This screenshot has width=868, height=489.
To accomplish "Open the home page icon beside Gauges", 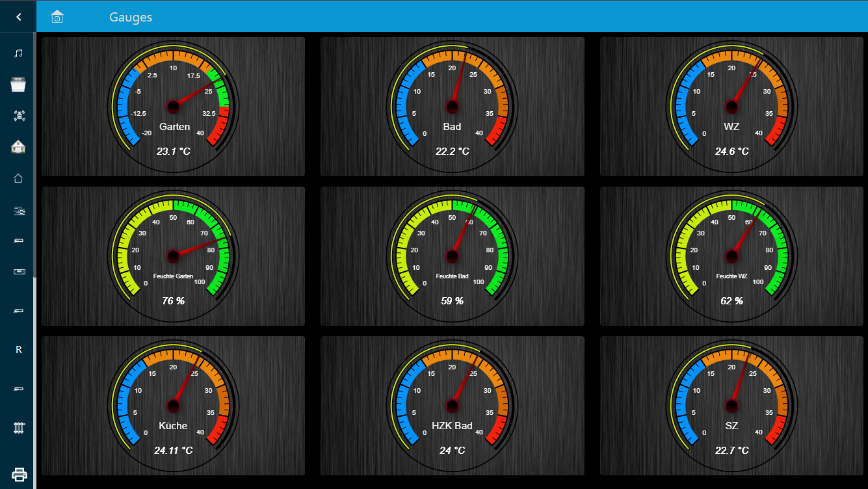I will point(57,17).
